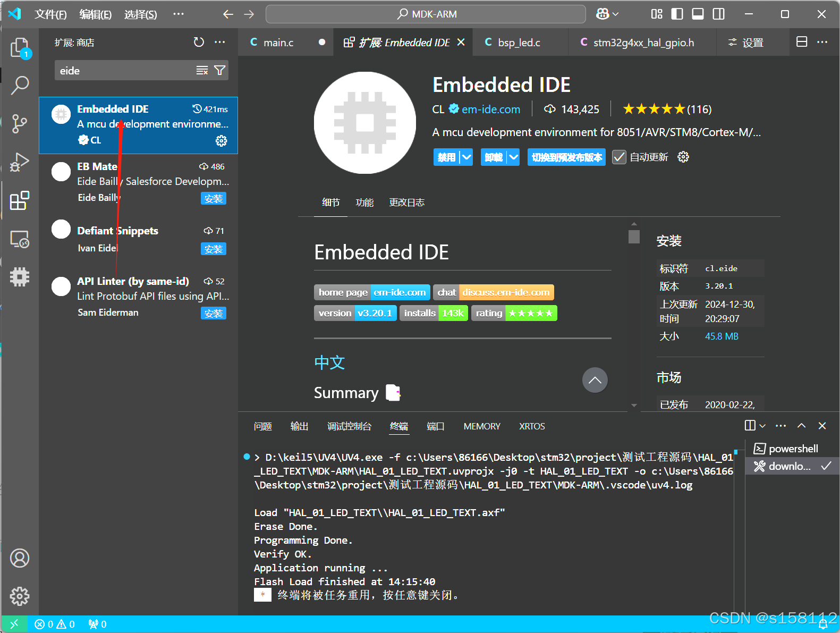Select the 功能 tab in extension details
Image resolution: width=840 pixels, height=633 pixels.
364,202
